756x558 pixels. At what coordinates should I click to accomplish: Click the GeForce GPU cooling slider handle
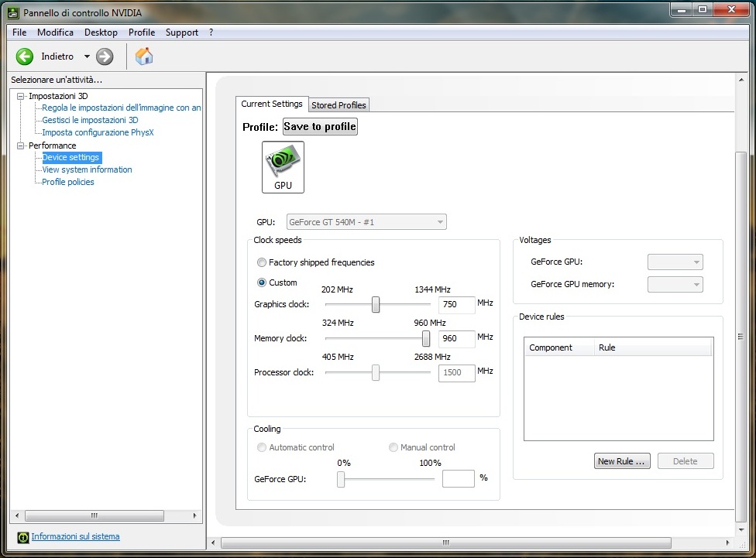tap(341, 479)
